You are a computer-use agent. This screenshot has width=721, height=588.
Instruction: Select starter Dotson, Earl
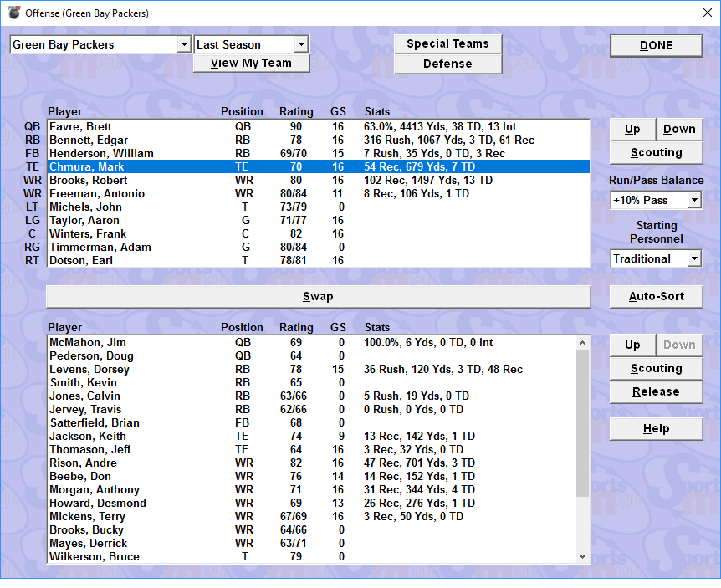[x=319, y=260]
